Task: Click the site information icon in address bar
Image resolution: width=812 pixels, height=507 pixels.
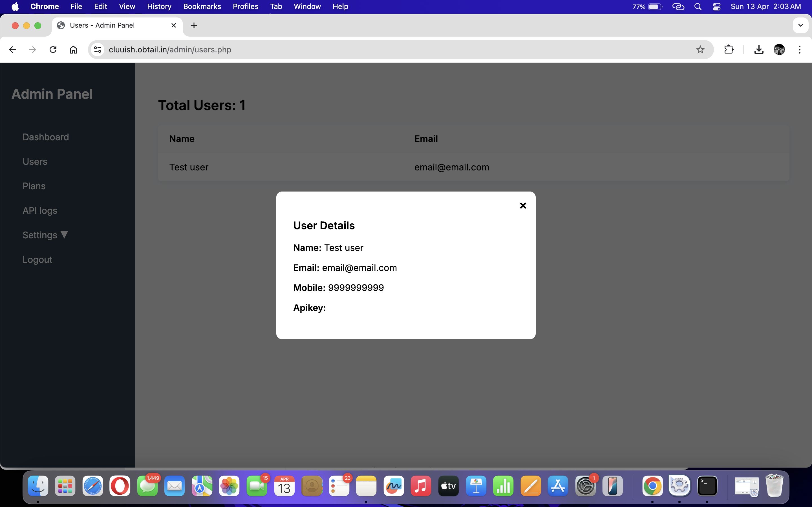Action: click(98, 50)
